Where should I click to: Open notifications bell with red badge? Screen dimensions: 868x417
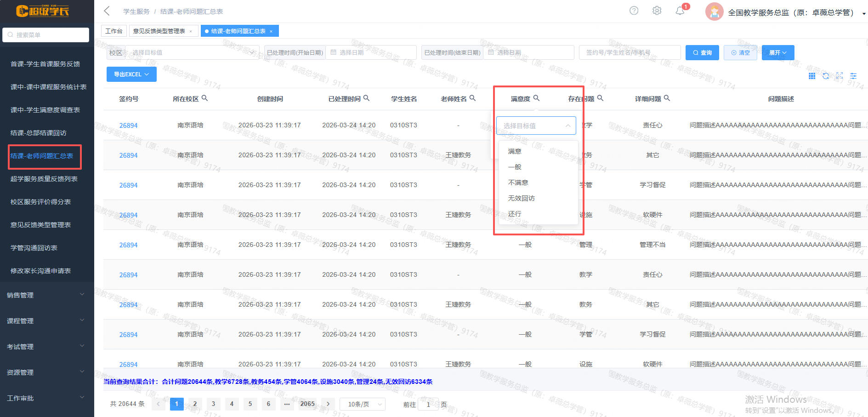coord(680,11)
